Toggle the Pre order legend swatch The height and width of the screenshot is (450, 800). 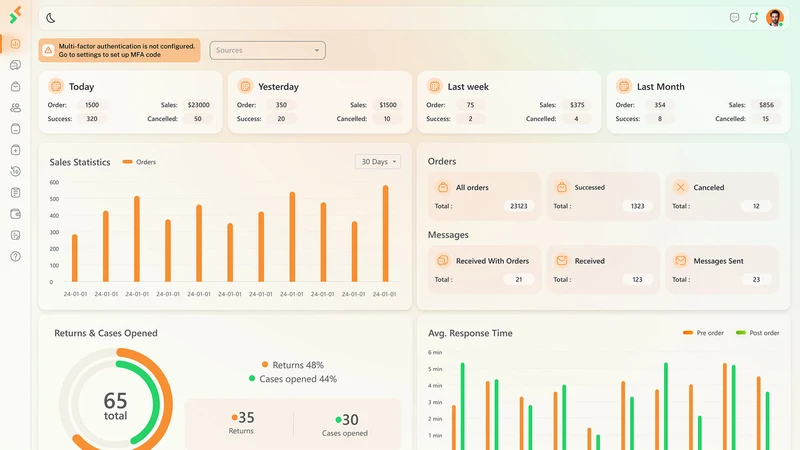(x=688, y=333)
